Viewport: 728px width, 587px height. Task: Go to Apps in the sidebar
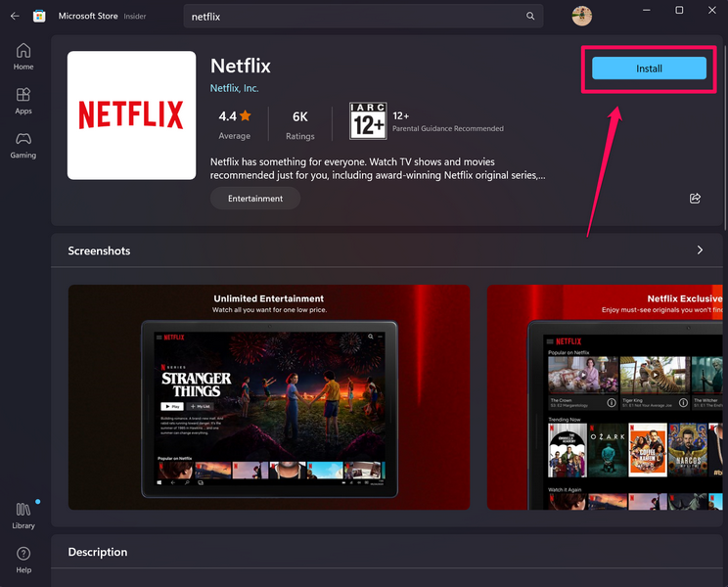point(23,101)
